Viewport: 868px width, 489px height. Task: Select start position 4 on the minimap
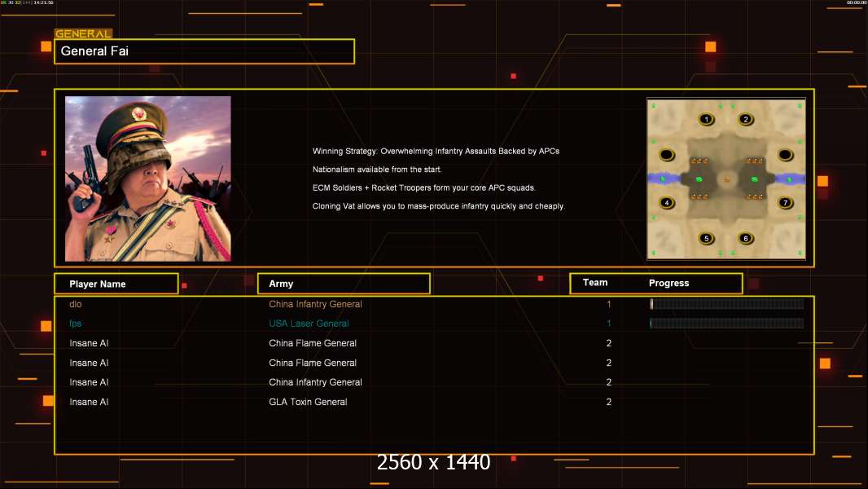(x=667, y=203)
